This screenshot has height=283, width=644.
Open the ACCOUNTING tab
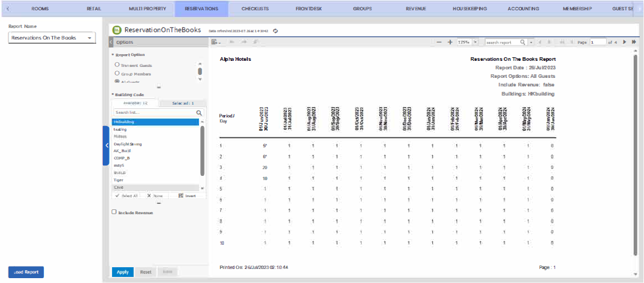(523, 9)
